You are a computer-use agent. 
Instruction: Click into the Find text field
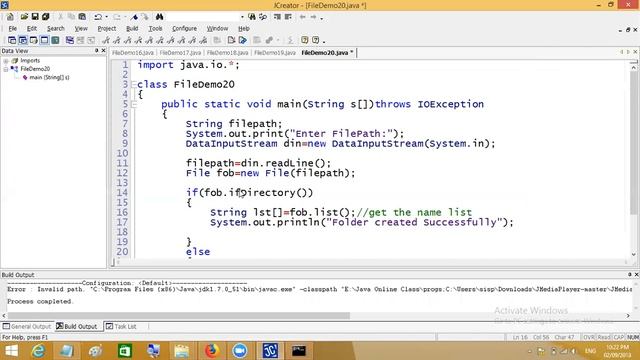(x=203, y=17)
